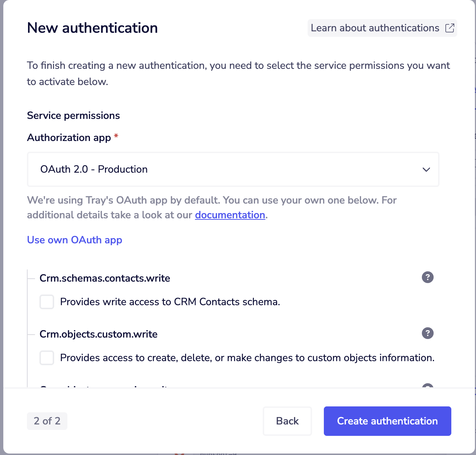Open help for Crm.objects.custom.write permission

point(427,333)
